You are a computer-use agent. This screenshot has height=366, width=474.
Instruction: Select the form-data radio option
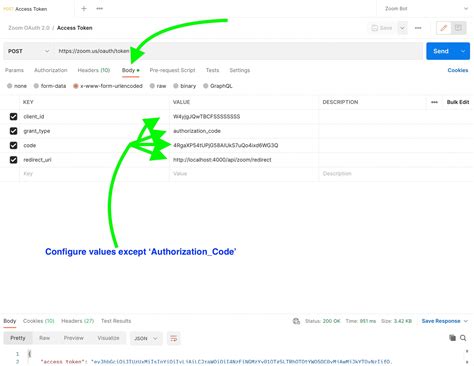pyautogui.click(x=50, y=86)
